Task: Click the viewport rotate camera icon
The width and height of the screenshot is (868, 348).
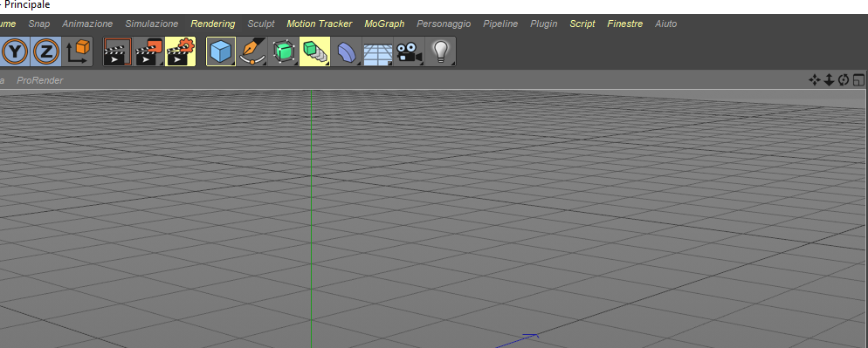Action: point(844,80)
